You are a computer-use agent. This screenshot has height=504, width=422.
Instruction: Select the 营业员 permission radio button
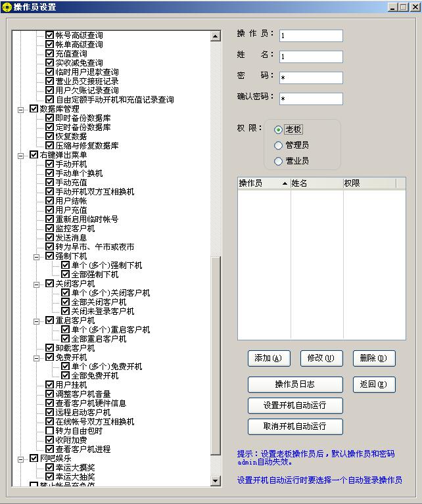tap(278, 161)
